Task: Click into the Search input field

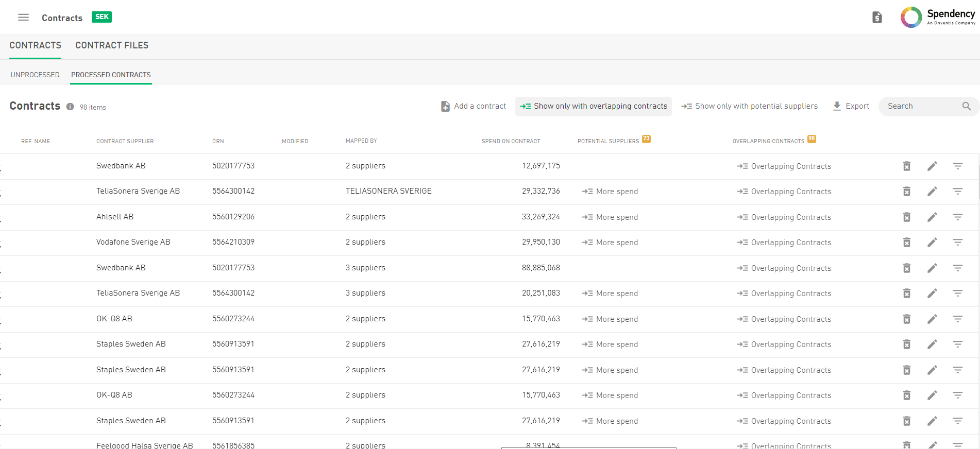Action: click(x=920, y=106)
